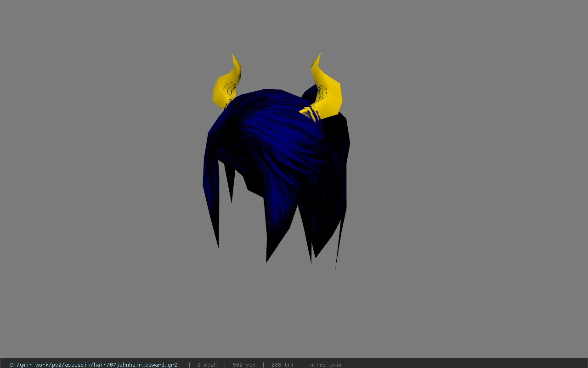Click the 'nincs anim' status entry
Screen dimensions: 588x368
(326, 365)
